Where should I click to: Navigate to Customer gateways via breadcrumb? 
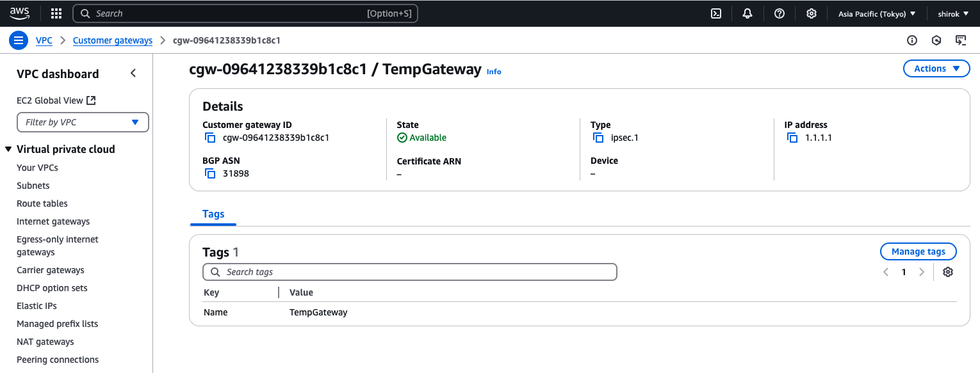[112, 40]
